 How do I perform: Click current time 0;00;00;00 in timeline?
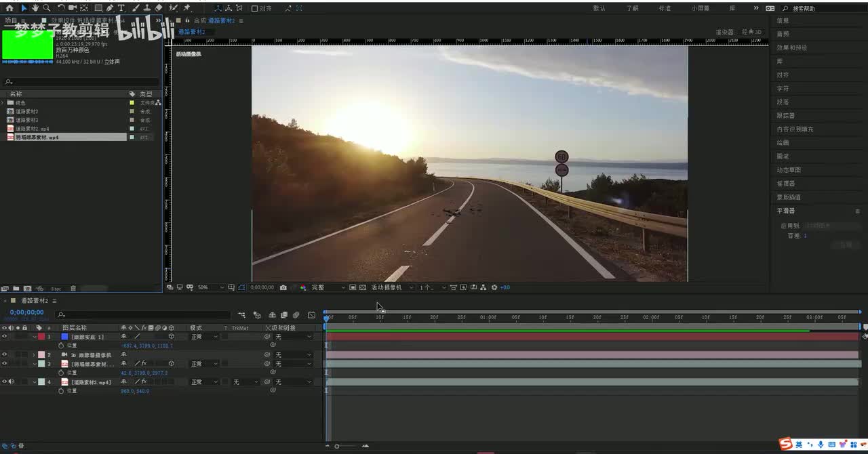26,312
